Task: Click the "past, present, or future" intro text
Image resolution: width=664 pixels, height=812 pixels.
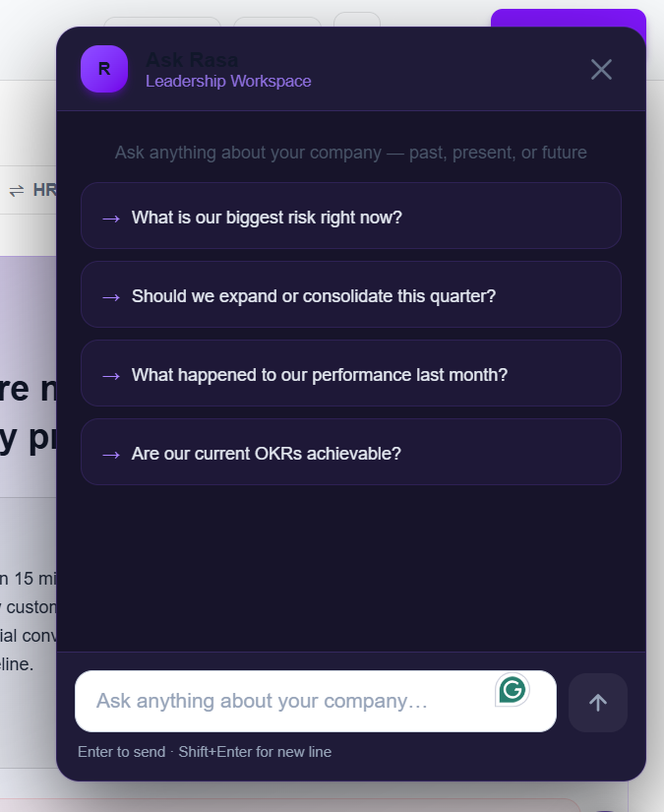Action: click(x=498, y=153)
